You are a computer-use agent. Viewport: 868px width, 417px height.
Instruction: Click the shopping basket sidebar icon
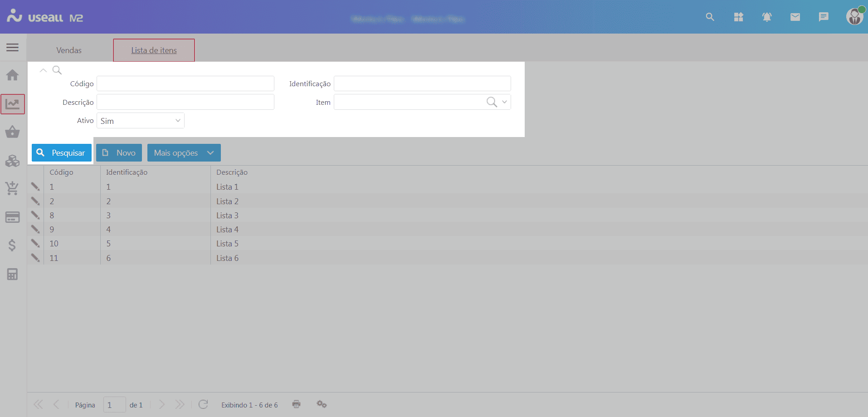(x=12, y=132)
